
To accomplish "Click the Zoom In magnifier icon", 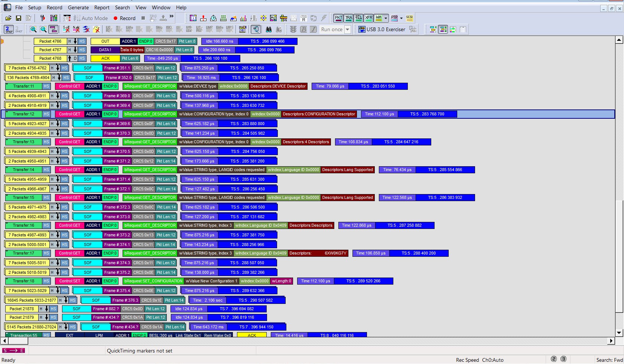I will [33, 29].
